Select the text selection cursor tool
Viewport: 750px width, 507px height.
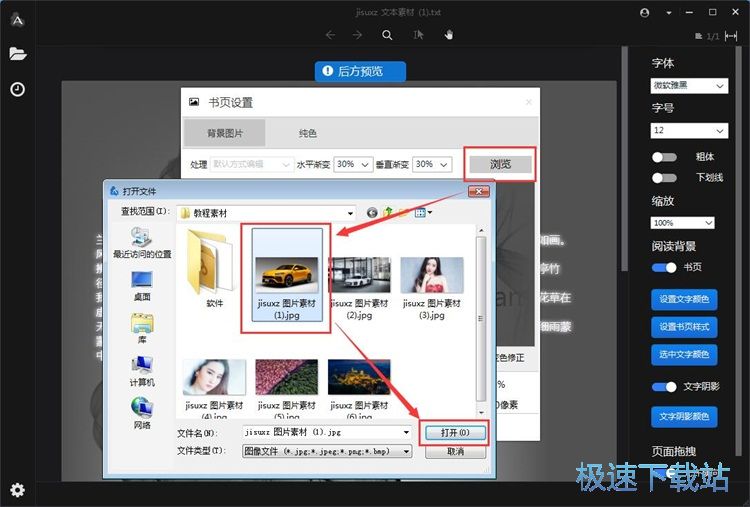coord(418,35)
